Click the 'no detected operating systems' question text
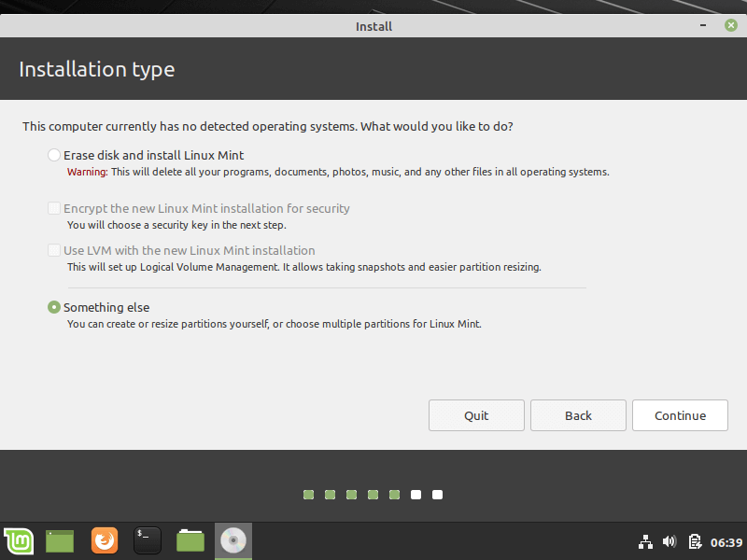Viewport: 747px width, 560px height. 268,127
